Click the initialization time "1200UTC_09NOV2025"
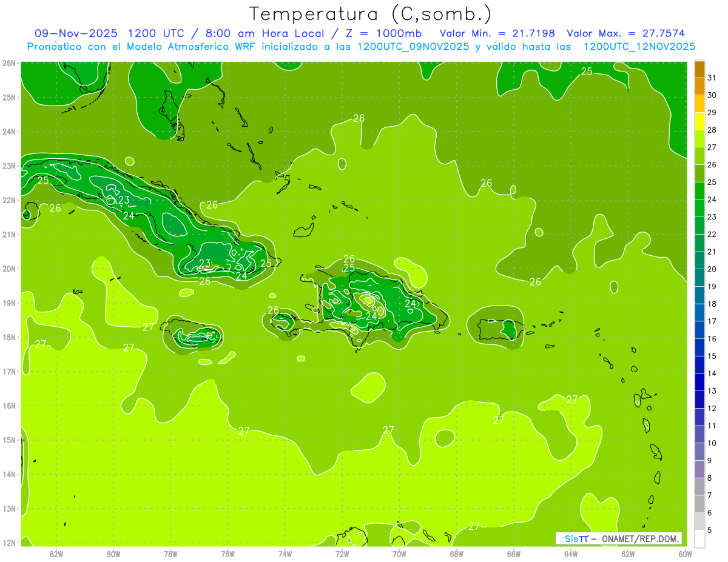 point(413,47)
